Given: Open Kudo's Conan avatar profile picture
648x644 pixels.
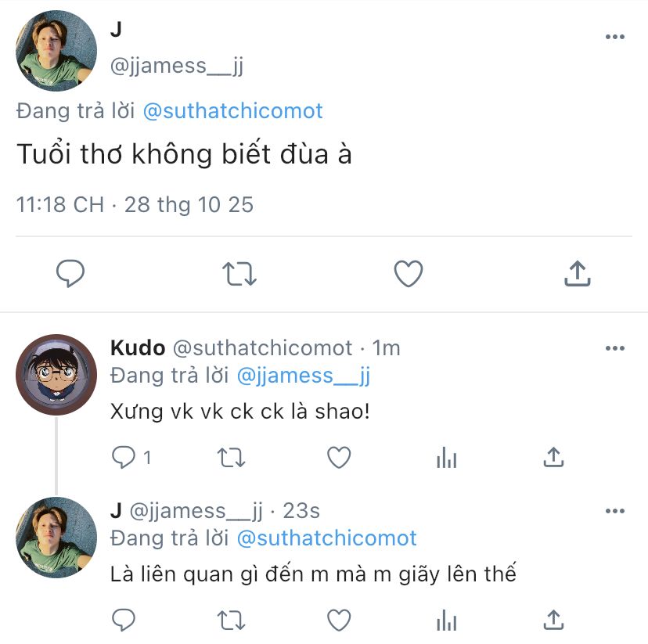Looking at the screenshot, I should [x=56, y=375].
